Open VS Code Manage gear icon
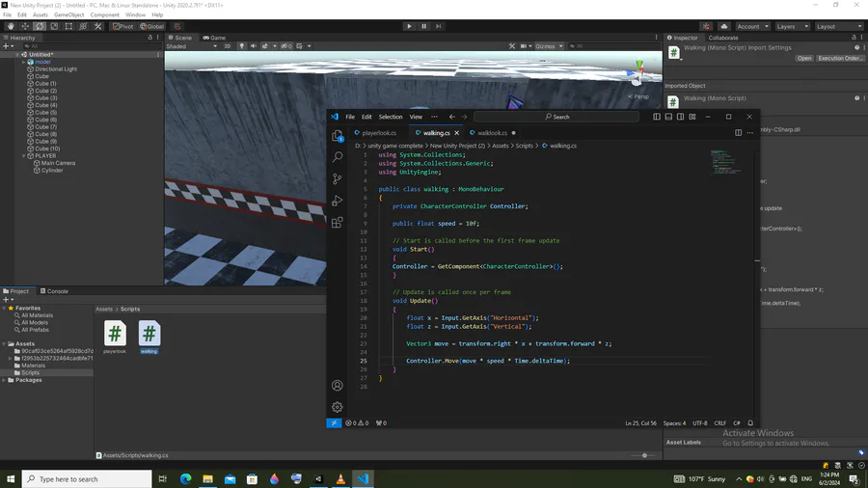This screenshot has height=488, width=868. click(x=338, y=407)
